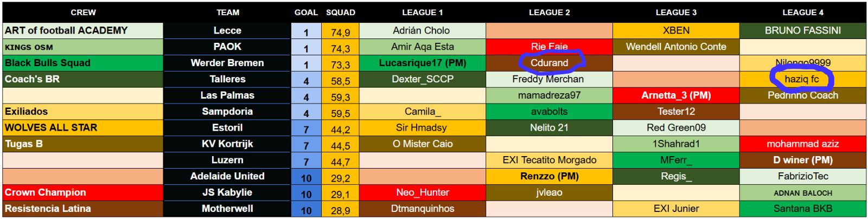This screenshot has height=219, width=868.
Task: Select the circled Cdurand cell
Action: pyautogui.click(x=549, y=63)
